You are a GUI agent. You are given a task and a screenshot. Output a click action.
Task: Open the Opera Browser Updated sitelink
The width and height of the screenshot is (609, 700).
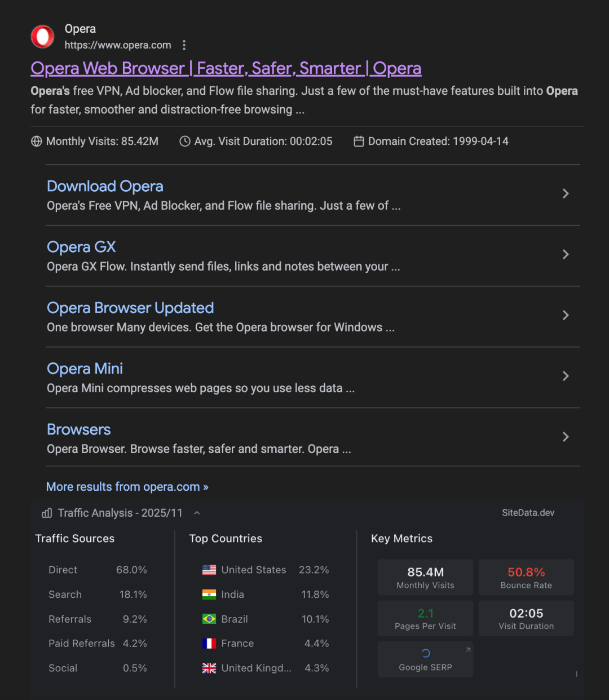click(x=130, y=308)
